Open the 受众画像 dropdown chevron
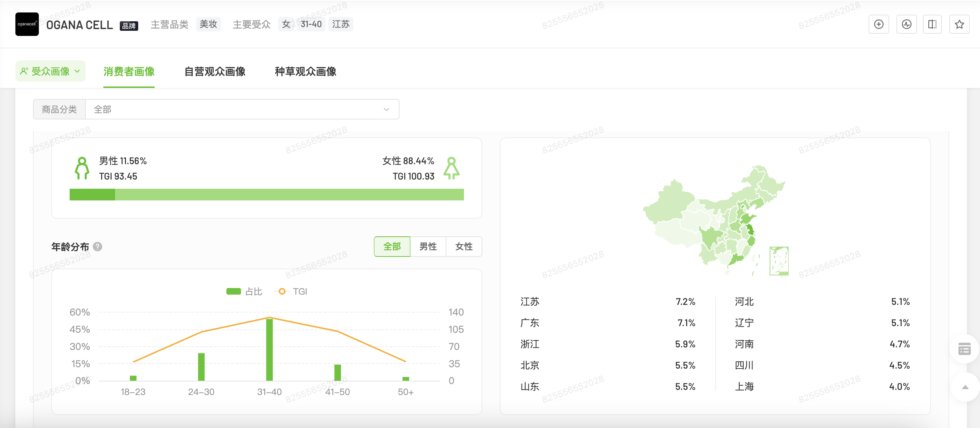 pos(78,71)
